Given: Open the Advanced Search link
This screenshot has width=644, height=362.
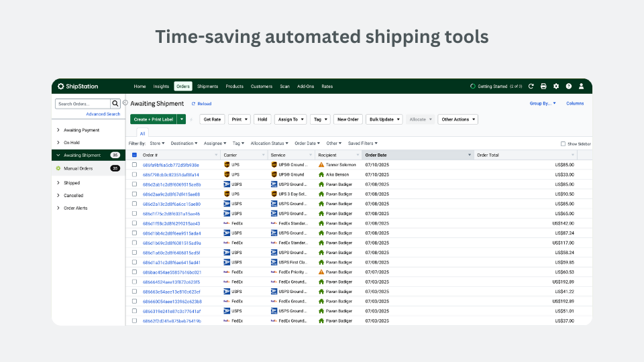Looking at the screenshot, I should (x=103, y=114).
